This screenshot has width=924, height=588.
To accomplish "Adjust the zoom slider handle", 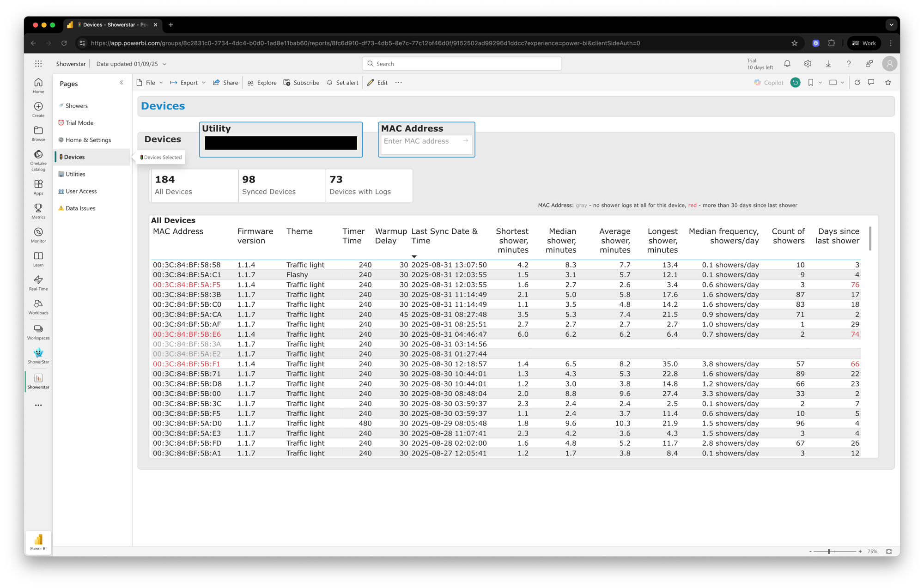I will coord(829,552).
